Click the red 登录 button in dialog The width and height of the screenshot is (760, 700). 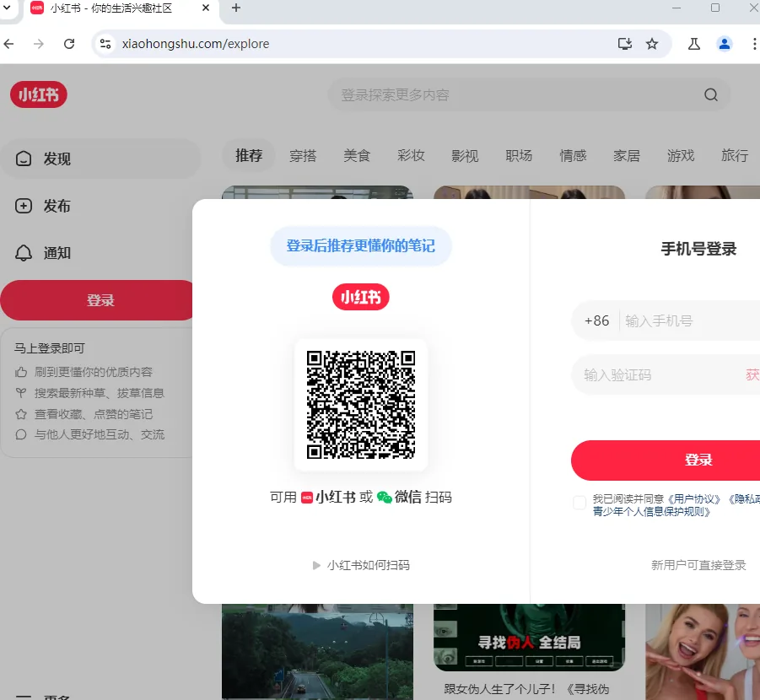[666, 460]
